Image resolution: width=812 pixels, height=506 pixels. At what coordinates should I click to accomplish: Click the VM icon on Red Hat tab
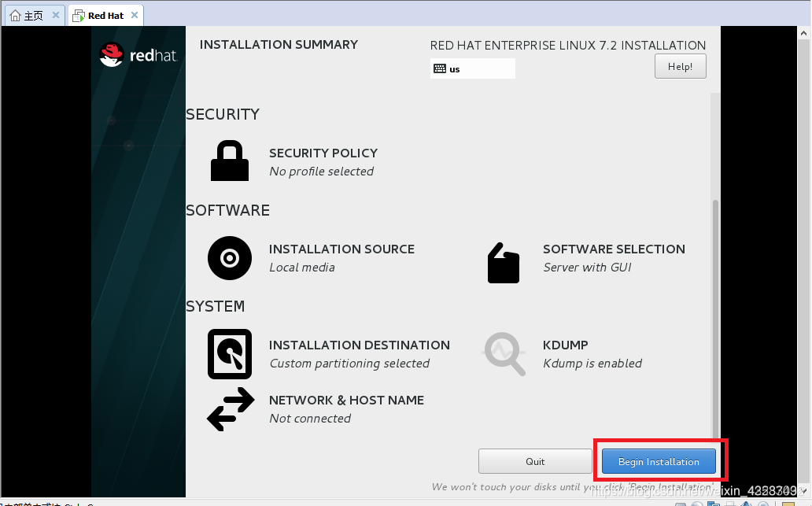click(79, 16)
